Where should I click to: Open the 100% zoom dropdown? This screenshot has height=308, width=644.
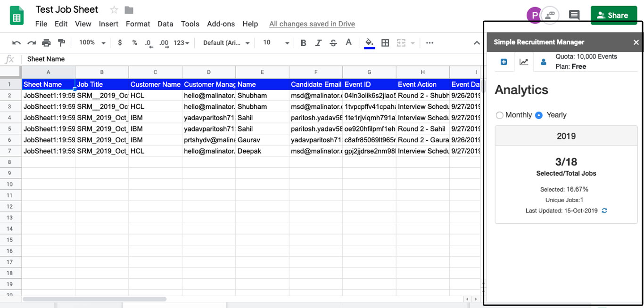[x=92, y=43]
